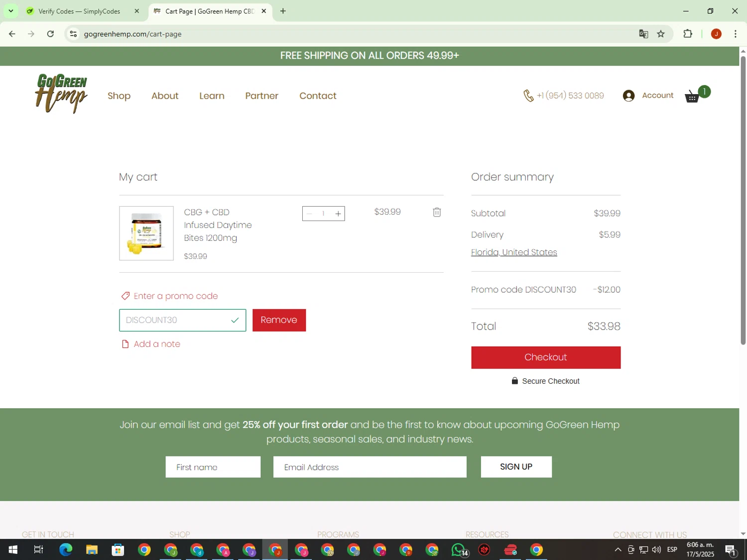Image resolution: width=747 pixels, height=560 pixels.
Task: Click the SIGN UP button
Action: click(516, 467)
